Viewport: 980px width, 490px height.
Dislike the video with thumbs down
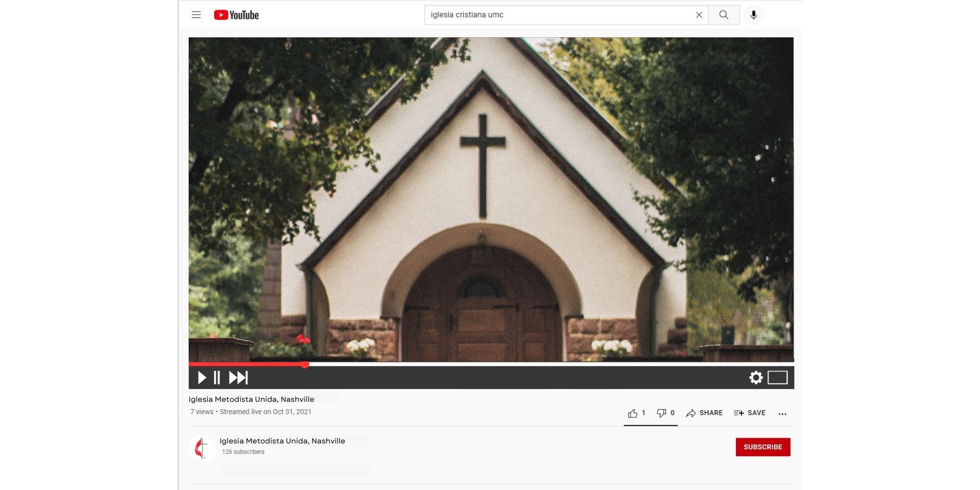pyautogui.click(x=661, y=413)
